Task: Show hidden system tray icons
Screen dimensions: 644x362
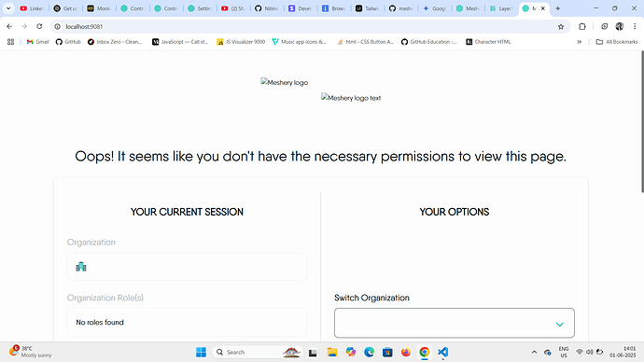Action: point(534,352)
